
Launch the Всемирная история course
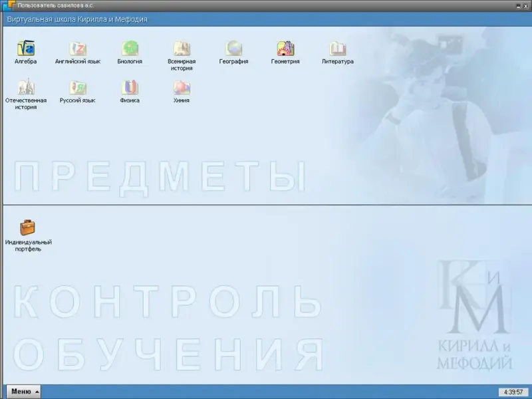(181, 49)
